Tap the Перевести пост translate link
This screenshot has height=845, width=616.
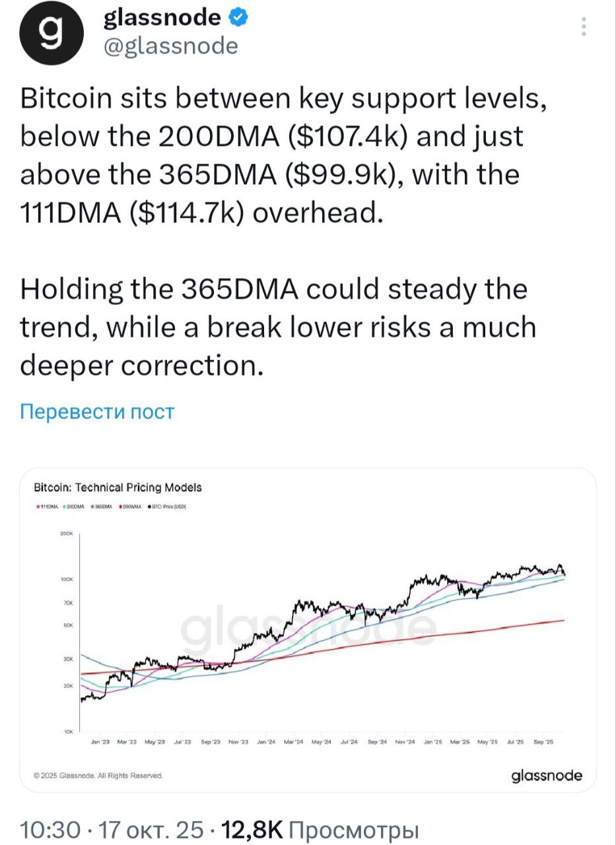97,412
